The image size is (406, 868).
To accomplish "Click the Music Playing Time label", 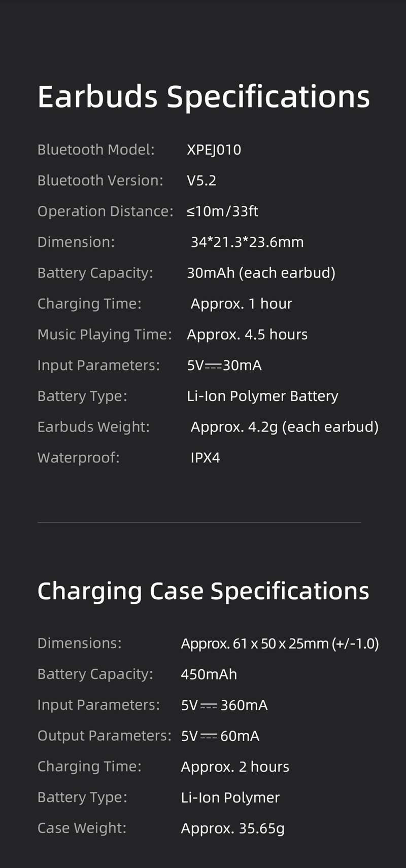I will point(105,335).
